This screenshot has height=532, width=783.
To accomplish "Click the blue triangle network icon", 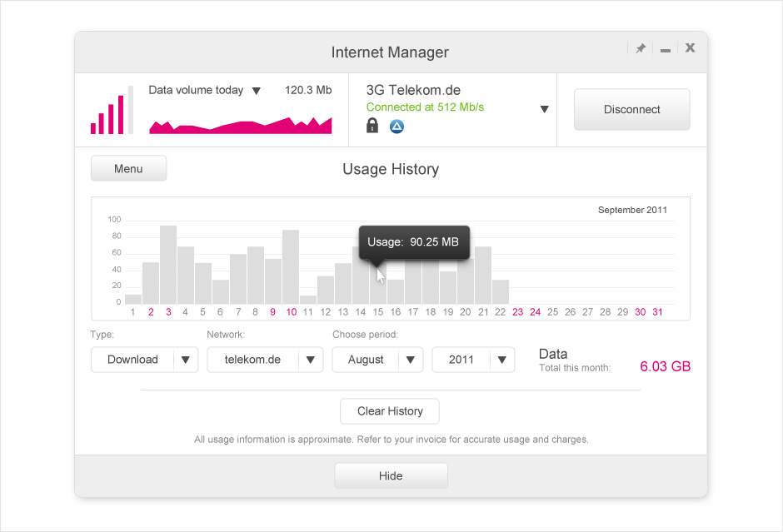I will click(396, 127).
